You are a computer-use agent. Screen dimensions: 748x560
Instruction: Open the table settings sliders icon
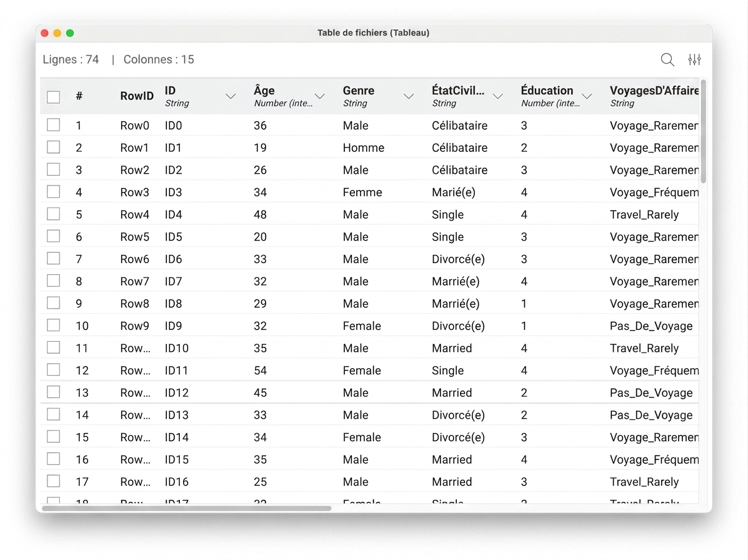pyautogui.click(x=694, y=59)
